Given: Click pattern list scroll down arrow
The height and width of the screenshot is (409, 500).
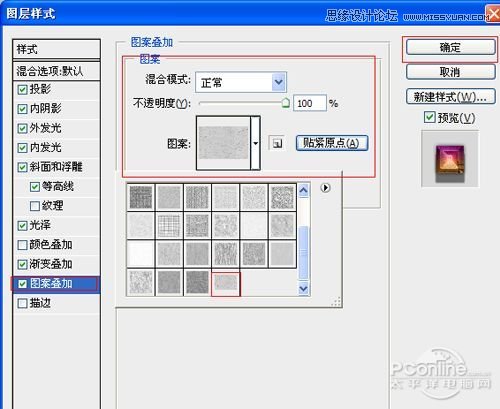Looking at the screenshot, I should 303,288.
